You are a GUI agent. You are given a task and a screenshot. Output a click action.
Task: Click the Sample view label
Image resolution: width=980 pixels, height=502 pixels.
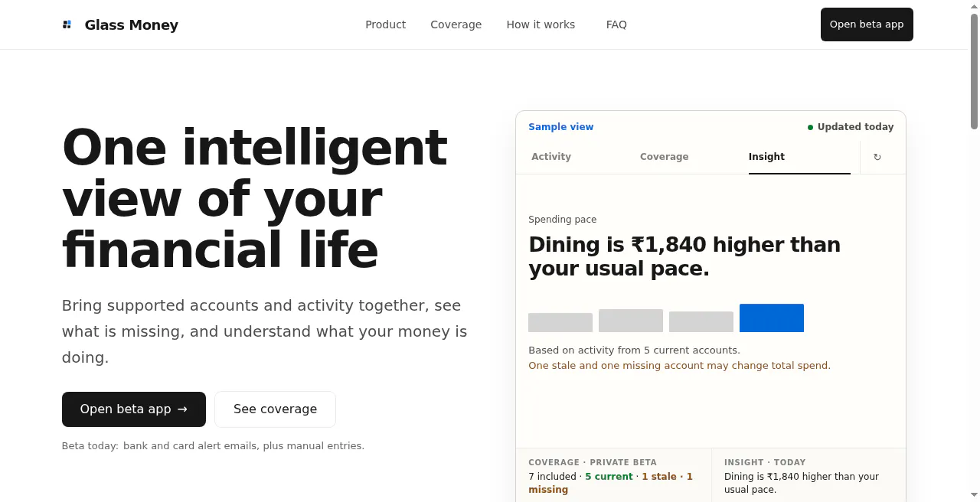click(560, 127)
